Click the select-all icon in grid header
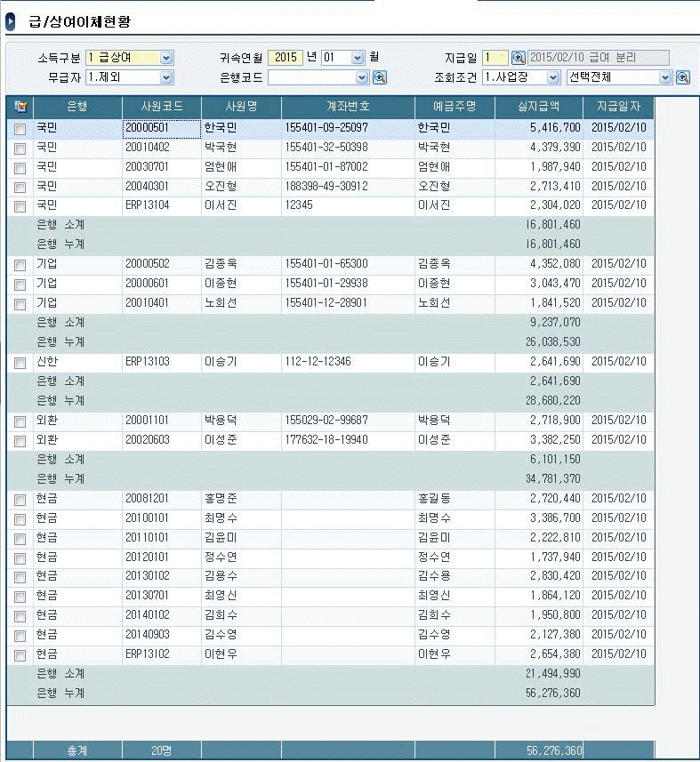 click(20, 108)
